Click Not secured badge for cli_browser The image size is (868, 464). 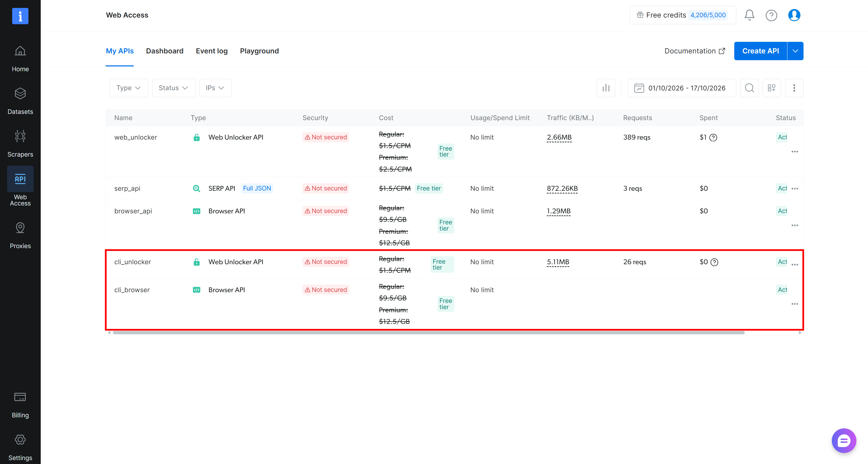(x=325, y=290)
